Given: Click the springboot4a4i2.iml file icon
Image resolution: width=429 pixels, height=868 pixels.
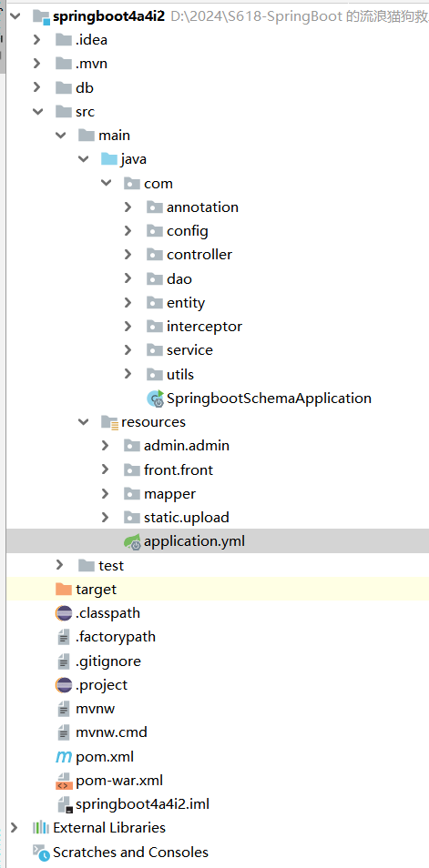Looking at the screenshot, I should point(65,804).
